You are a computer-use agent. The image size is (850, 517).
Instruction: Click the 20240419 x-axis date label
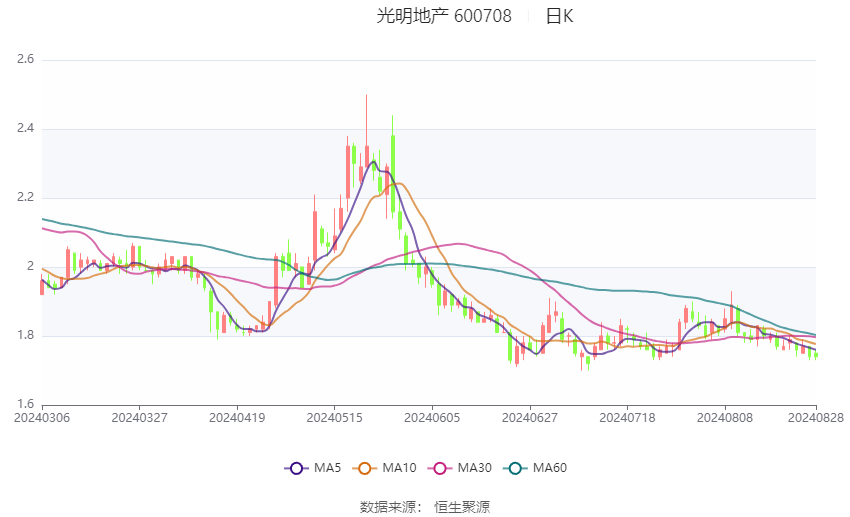(237, 418)
